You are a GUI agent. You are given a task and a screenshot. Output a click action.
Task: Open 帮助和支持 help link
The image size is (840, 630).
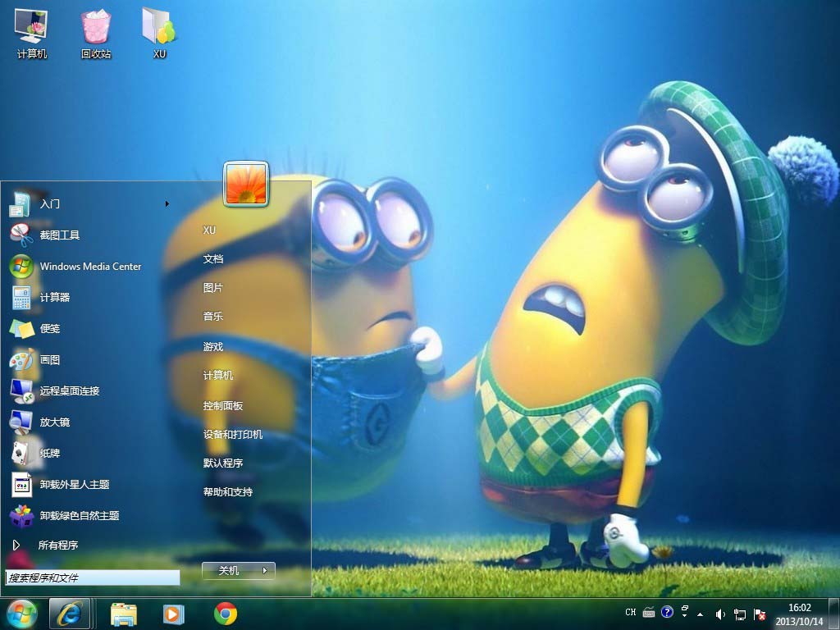tap(228, 492)
